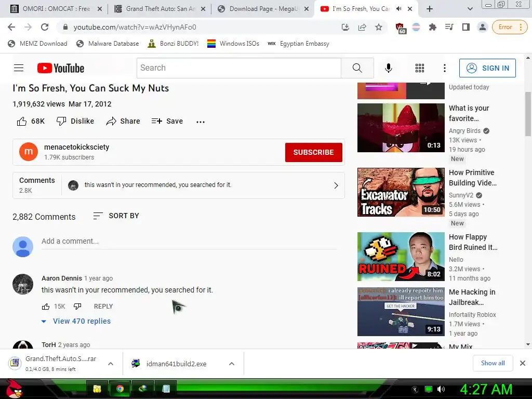Dislike Aaron Dennis's comment

tap(78, 307)
